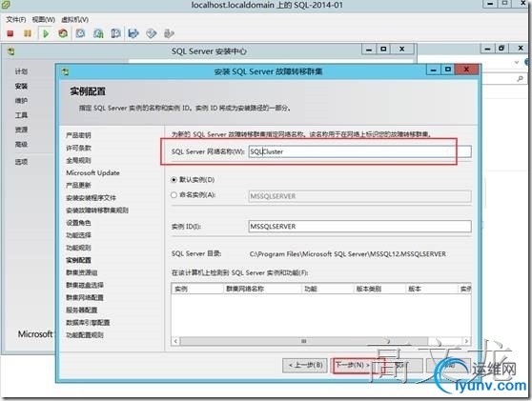This screenshot has width=532, height=401.
Task: Select 安装 in the installation center sidebar
Action: [21, 86]
